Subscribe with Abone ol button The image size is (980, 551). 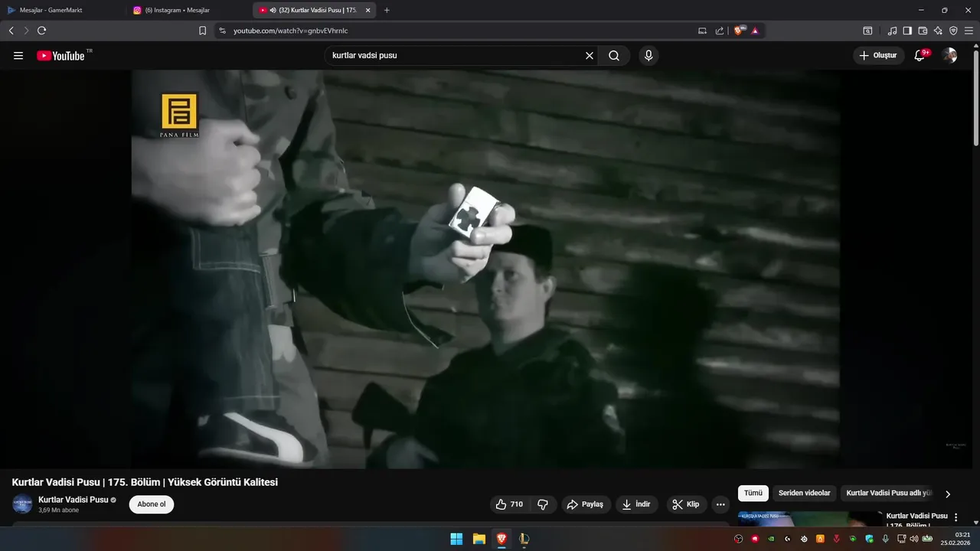pyautogui.click(x=152, y=504)
